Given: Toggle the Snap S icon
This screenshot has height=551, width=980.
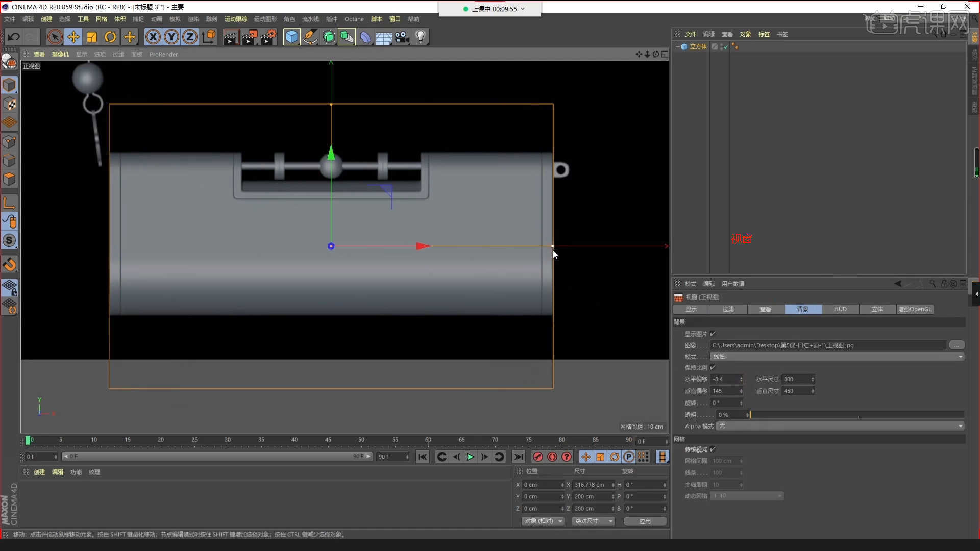Looking at the screenshot, I should (x=9, y=240).
